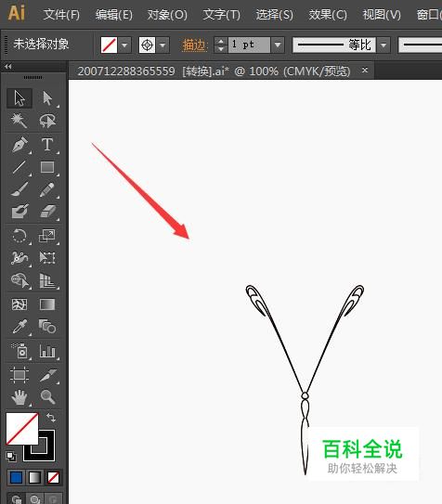Open the 视图(V) menu

[x=382, y=15]
